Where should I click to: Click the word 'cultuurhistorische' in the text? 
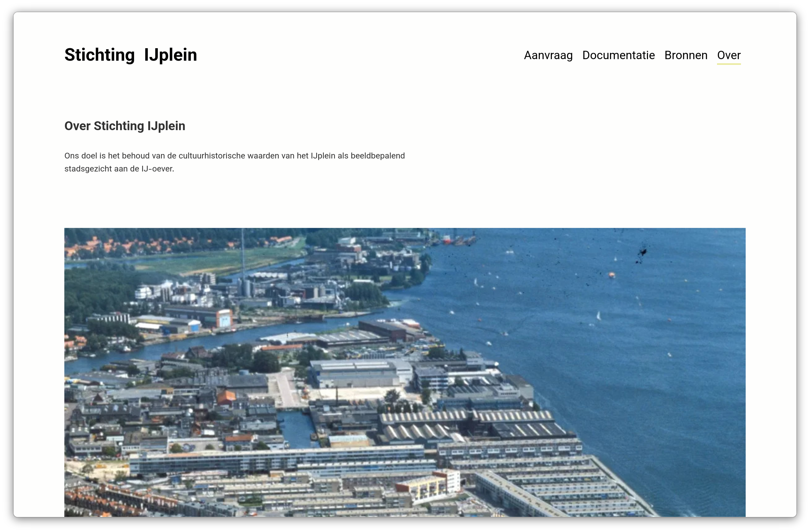(212, 156)
